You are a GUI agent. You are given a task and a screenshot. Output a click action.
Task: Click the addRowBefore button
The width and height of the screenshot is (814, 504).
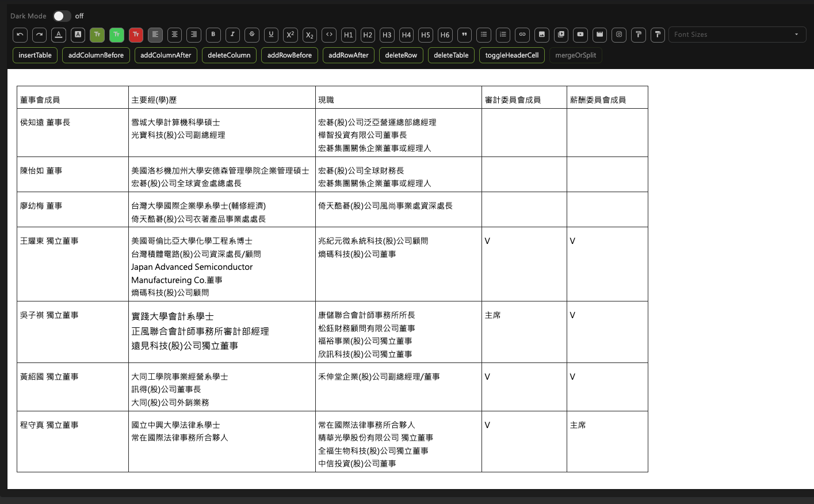click(x=289, y=55)
